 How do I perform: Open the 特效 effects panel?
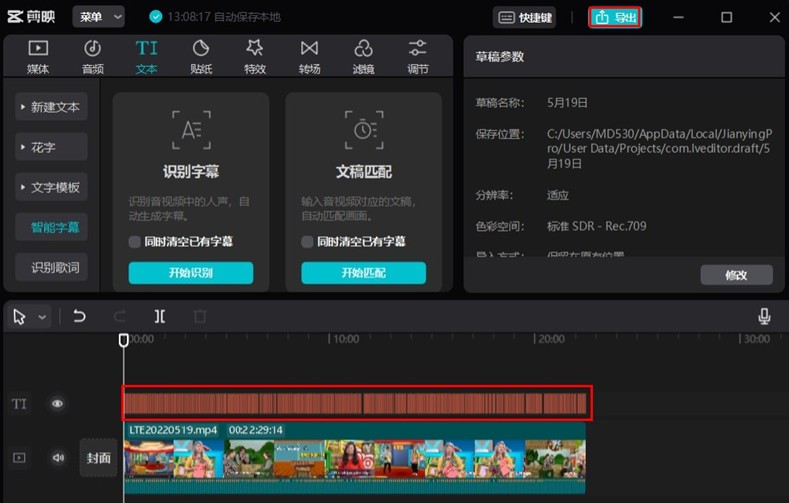(255, 57)
